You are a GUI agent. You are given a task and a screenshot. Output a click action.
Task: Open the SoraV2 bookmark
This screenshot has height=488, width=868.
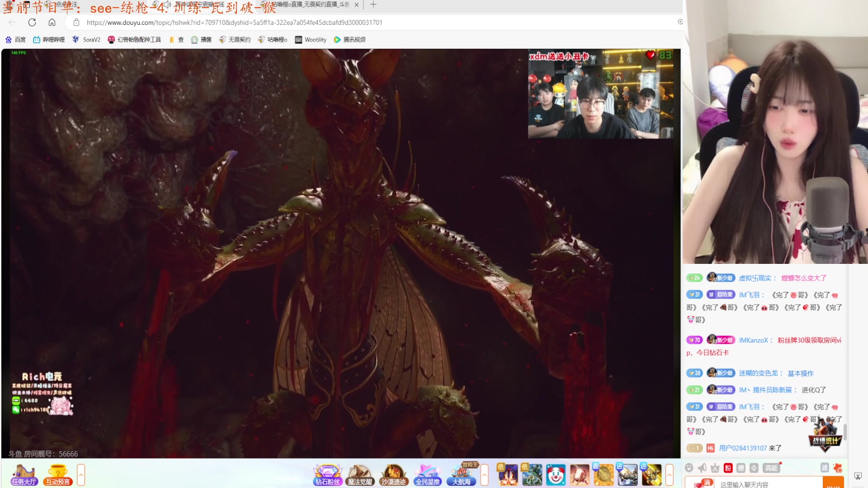86,40
